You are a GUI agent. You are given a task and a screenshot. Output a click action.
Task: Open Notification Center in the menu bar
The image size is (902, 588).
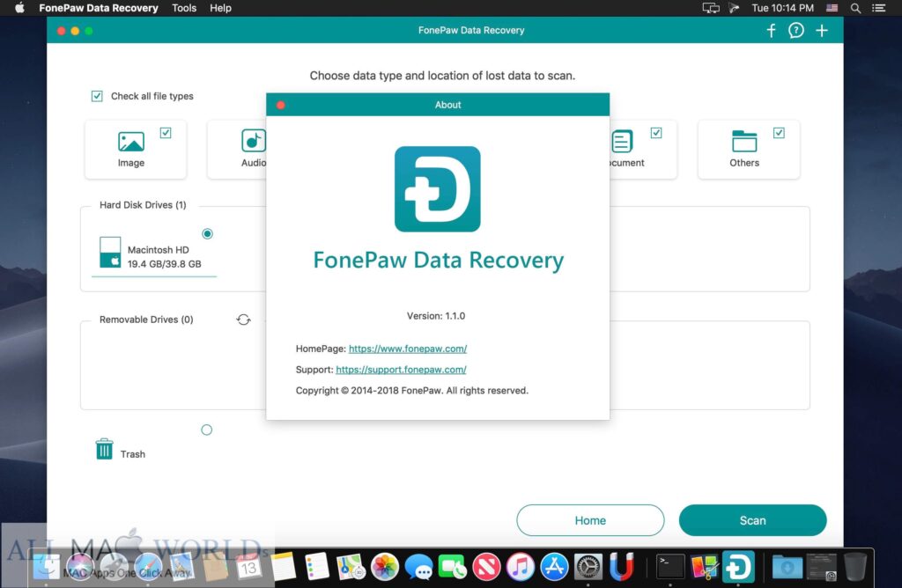coord(878,8)
